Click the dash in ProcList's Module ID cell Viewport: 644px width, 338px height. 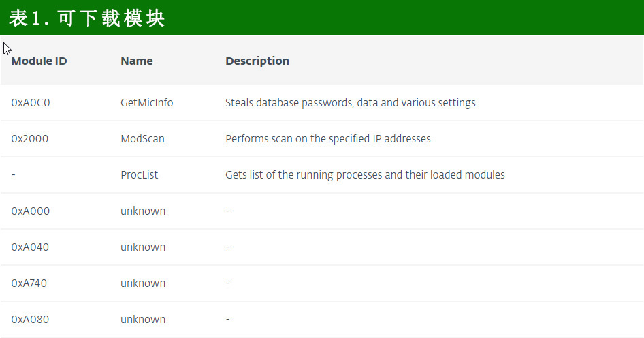pos(14,175)
